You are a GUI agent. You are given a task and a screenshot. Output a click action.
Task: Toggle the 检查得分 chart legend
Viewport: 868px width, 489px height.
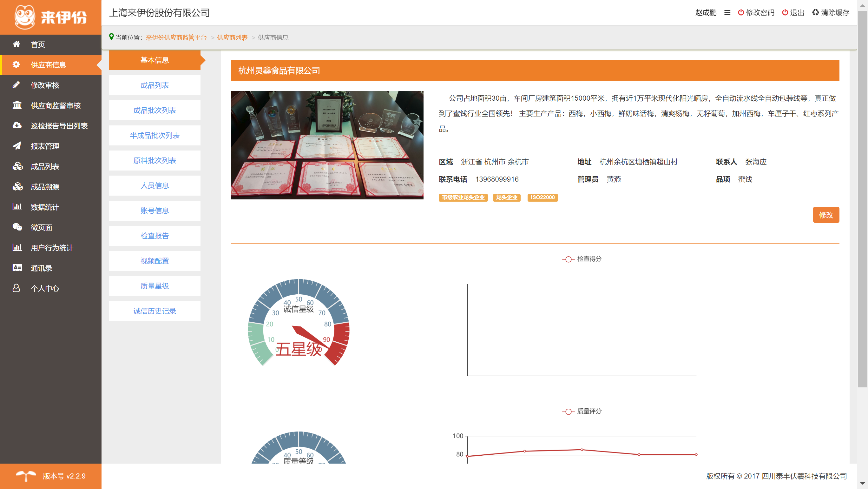click(x=582, y=259)
